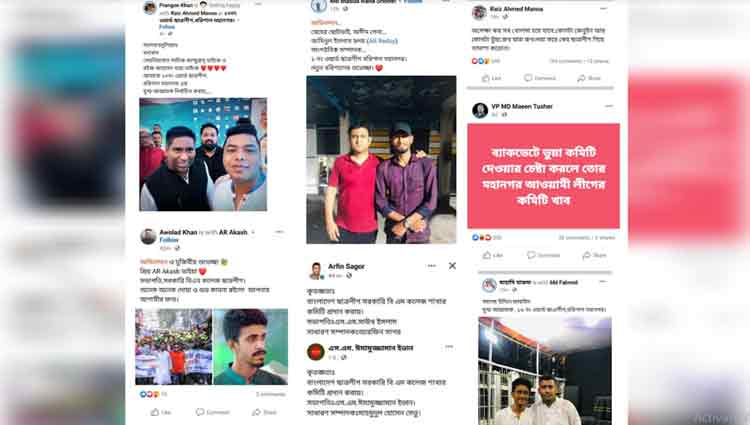This screenshot has width=750, height=425.
Task: Open the photo of two men standing
Action: (x=381, y=160)
